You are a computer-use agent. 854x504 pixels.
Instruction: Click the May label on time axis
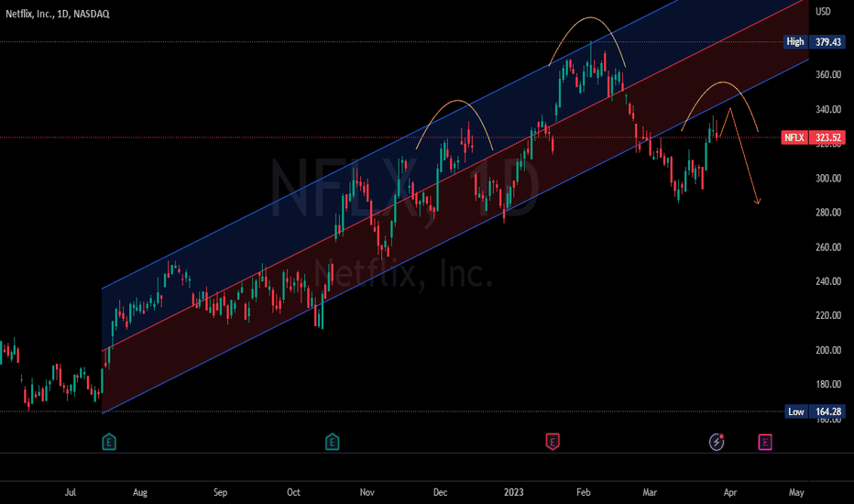(x=796, y=493)
